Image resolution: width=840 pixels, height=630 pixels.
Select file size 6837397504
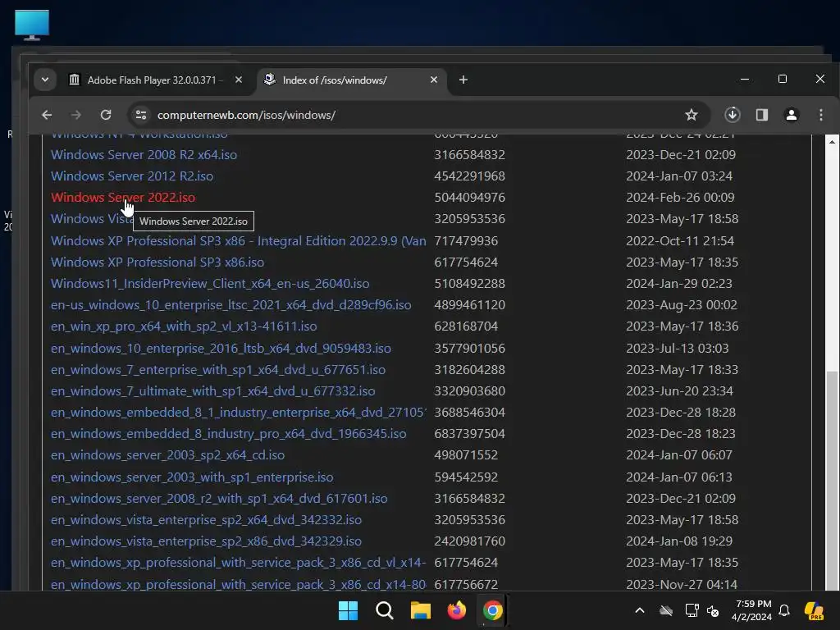pos(469,434)
